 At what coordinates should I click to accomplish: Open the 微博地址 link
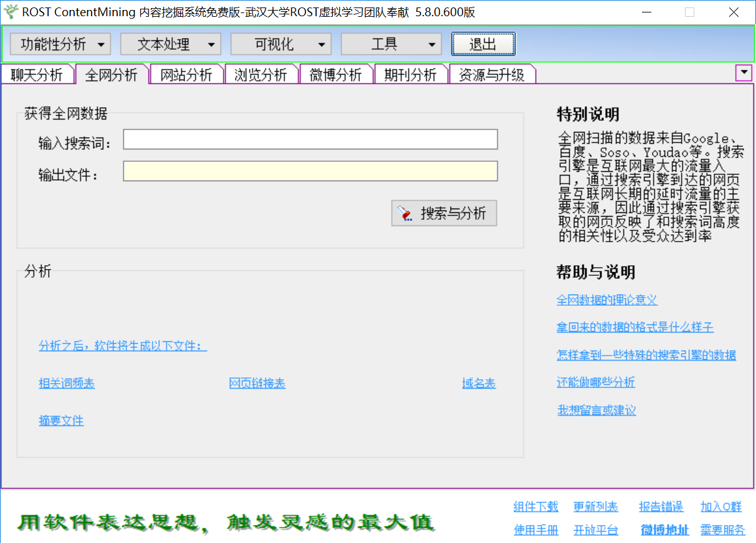[665, 530]
